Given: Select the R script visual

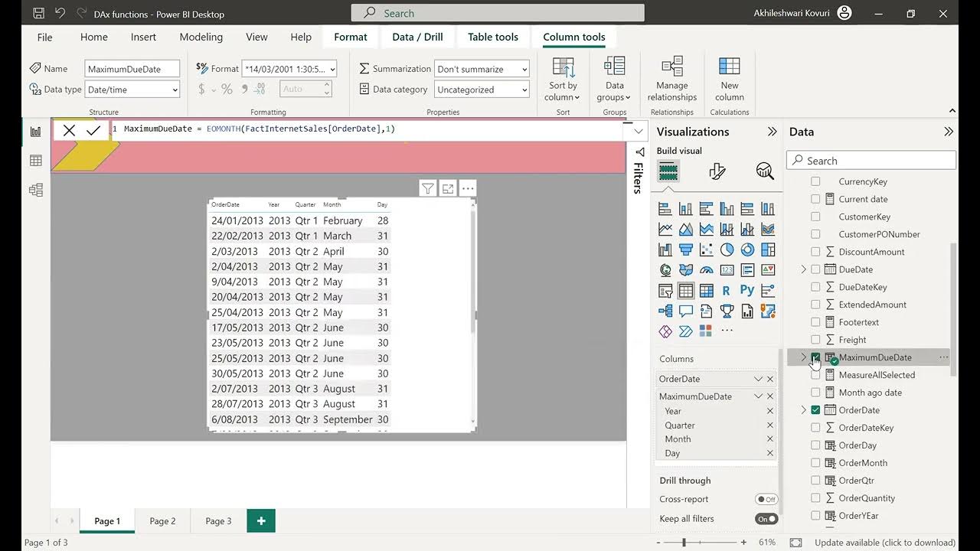Looking at the screenshot, I should click(x=727, y=291).
